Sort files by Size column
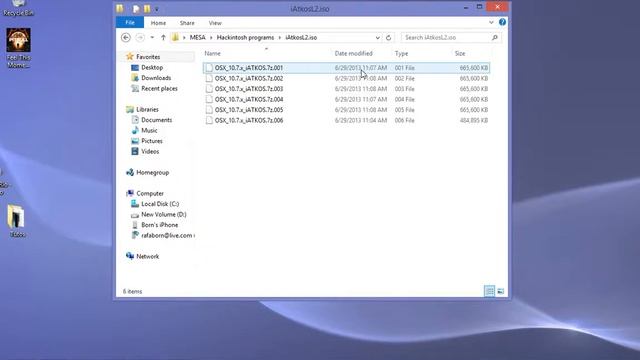Image resolution: width=640 pixels, height=360 pixels. coord(460,53)
